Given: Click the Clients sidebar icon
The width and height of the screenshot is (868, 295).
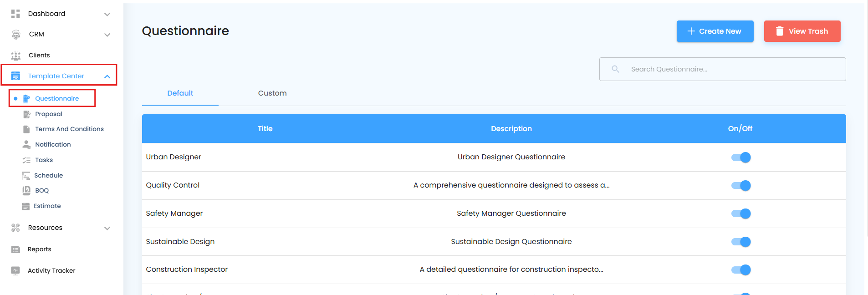Looking at the screenshot, I should pyautogui.click(x=16, y=56).
